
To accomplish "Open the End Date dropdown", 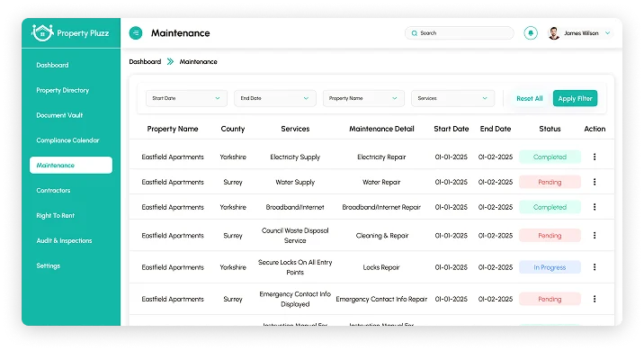I will 274,98.
